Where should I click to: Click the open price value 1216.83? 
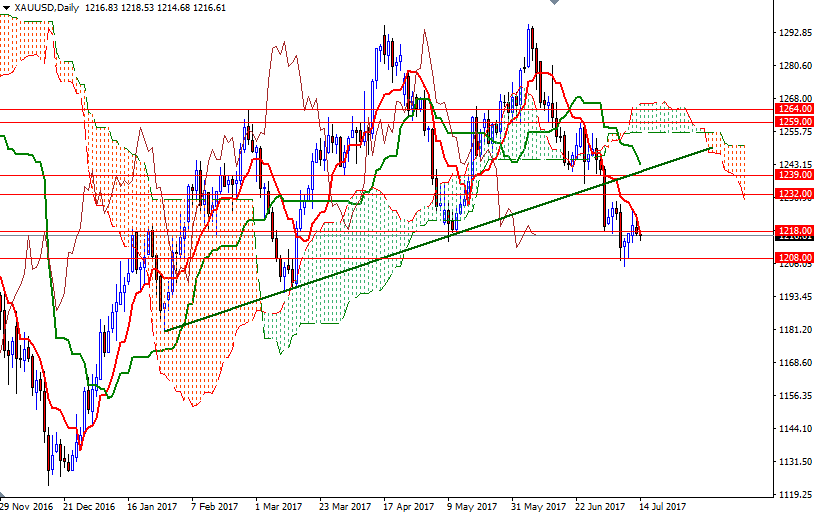click(x=101, y=8)
